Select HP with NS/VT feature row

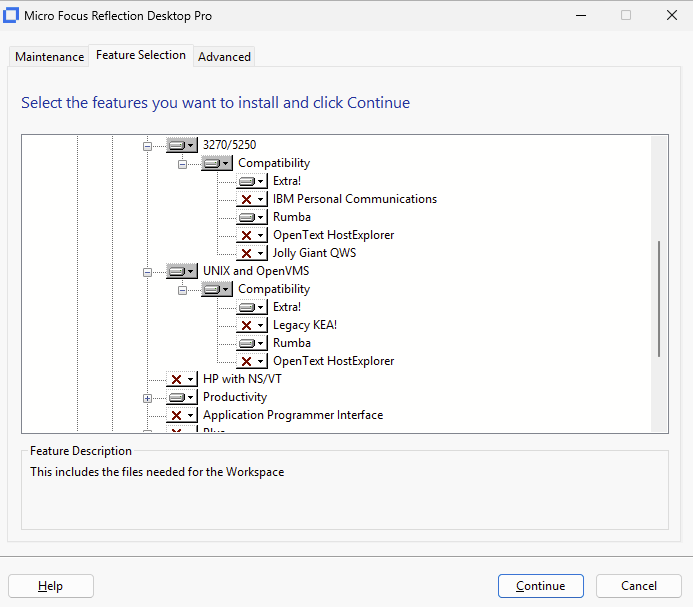click(242, 379)
